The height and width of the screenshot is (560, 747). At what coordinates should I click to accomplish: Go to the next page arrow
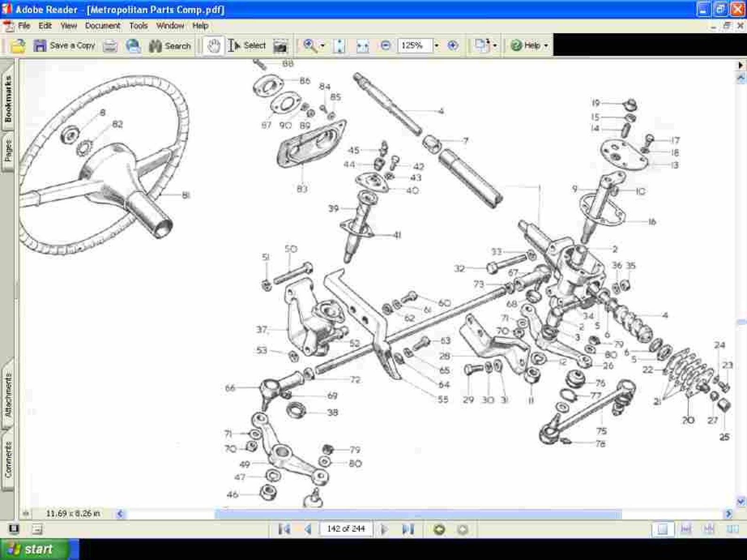click(384, 529)
